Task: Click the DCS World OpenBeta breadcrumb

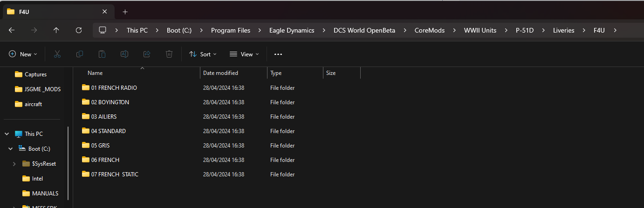Action: pyautogui.click(x=364, y=30)
